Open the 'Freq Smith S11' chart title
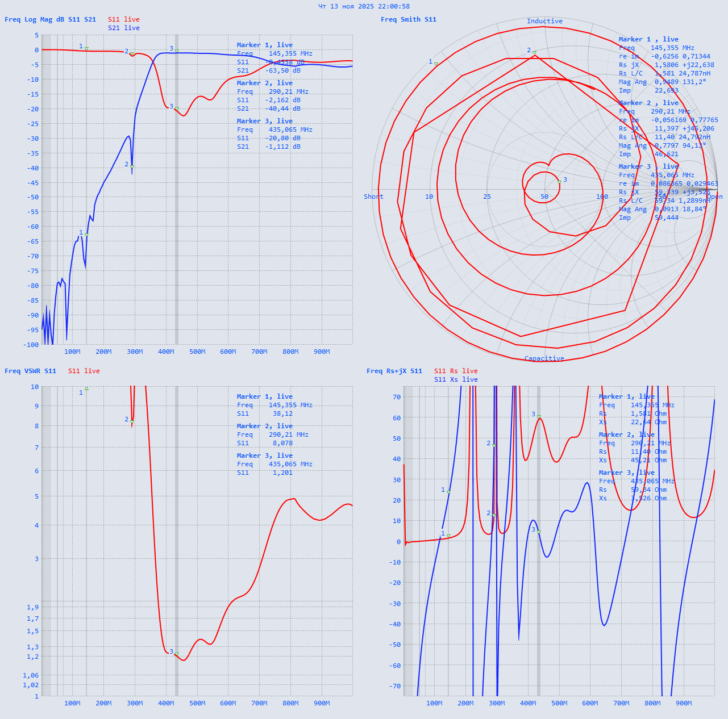728x719 pixels. (x=408, y=19)
